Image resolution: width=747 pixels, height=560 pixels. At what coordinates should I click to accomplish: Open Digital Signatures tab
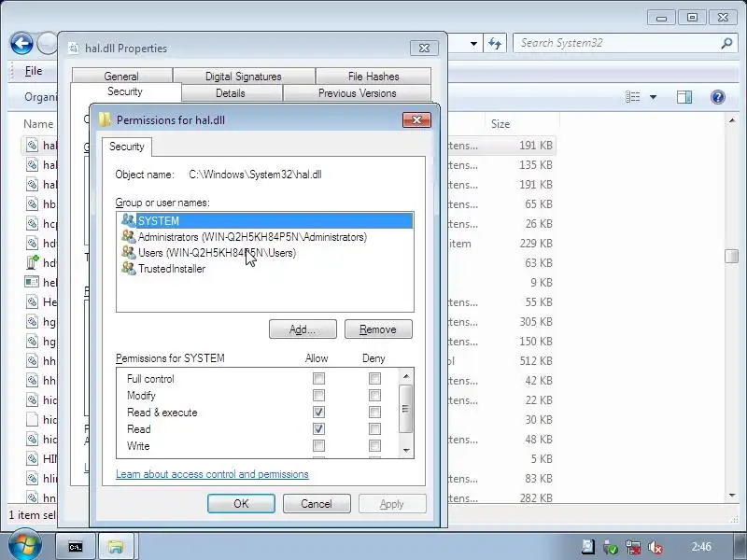point(244,77)
